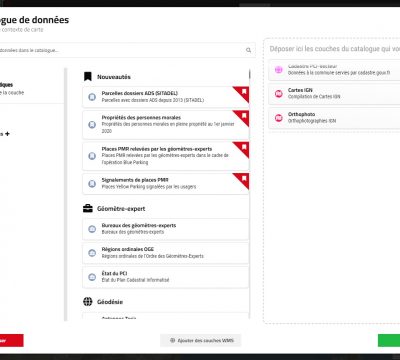
Task: Click the Nouveautés bookmark heading icon
Action: click(x=88, y=77)
